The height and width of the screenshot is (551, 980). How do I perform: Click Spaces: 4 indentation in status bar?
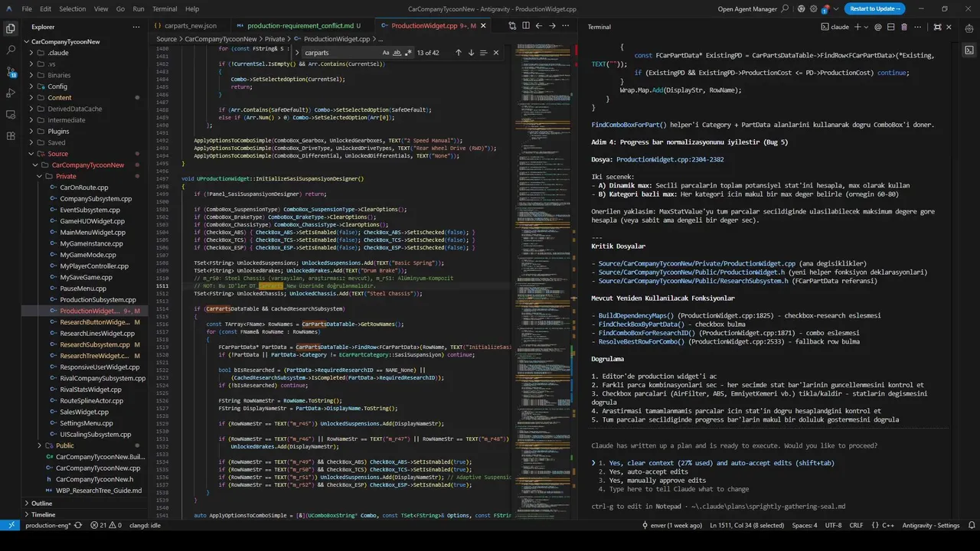tap(805, 526)
